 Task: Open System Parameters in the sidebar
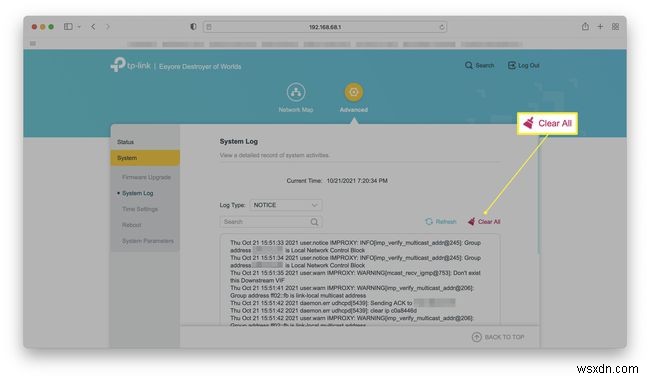tap(148, 241)
